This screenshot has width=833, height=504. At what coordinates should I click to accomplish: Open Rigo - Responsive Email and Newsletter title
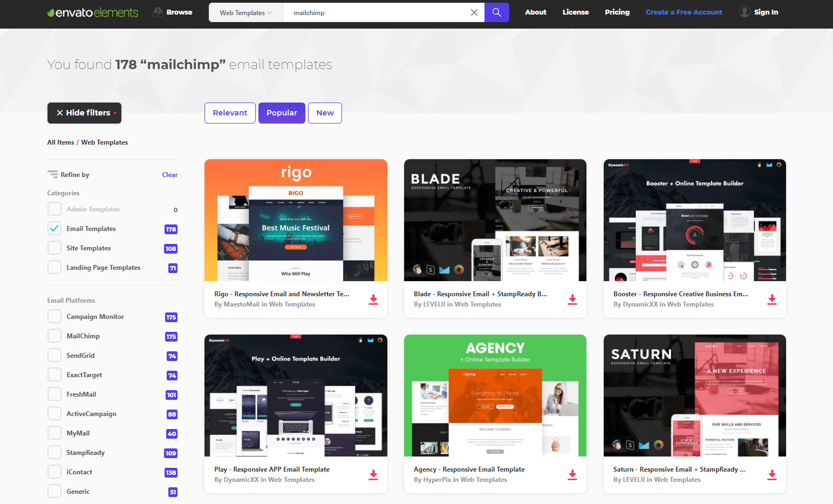coord(282,294)
